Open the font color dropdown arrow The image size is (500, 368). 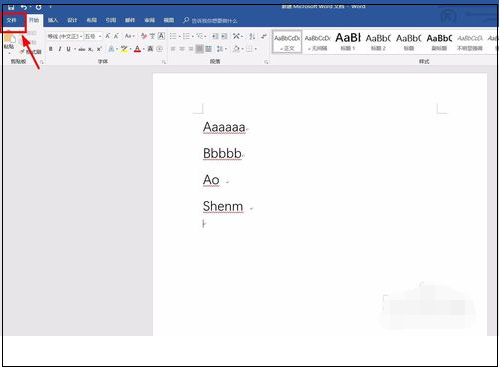tap(144, 49)
